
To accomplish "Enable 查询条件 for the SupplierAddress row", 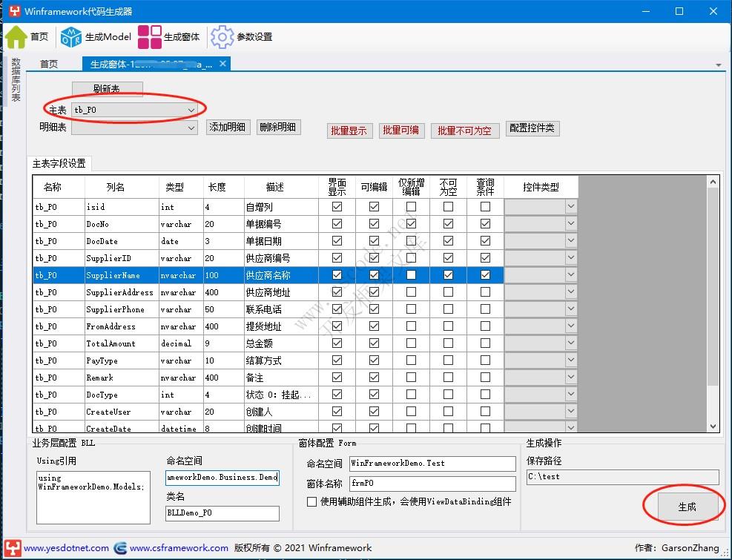I will tap(485, 292).
